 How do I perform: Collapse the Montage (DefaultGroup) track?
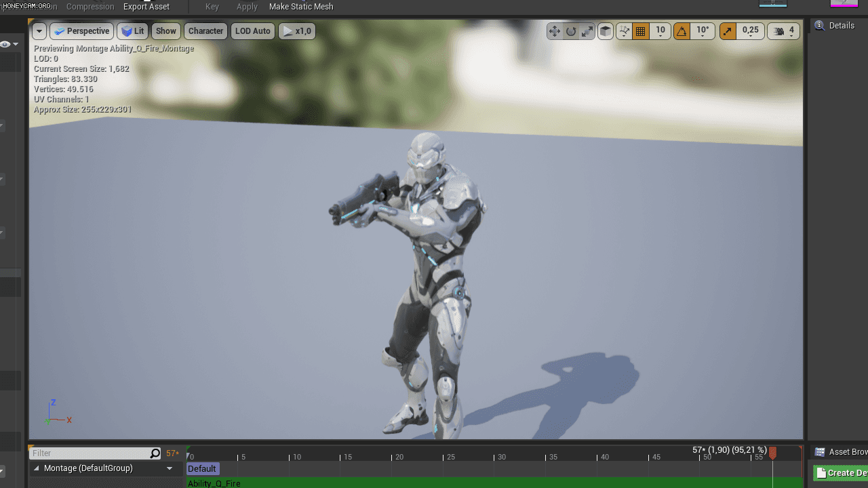[x=37, y=468]
